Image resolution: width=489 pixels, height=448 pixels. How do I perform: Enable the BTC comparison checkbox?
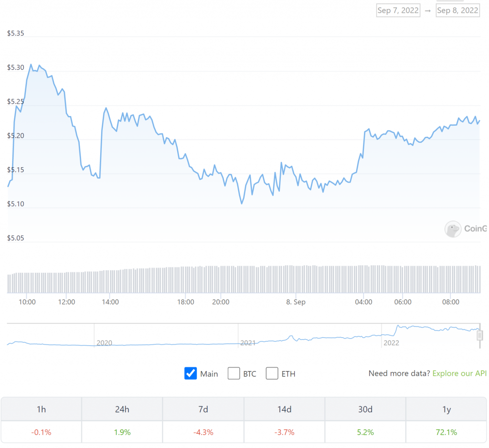click(234, 373)
